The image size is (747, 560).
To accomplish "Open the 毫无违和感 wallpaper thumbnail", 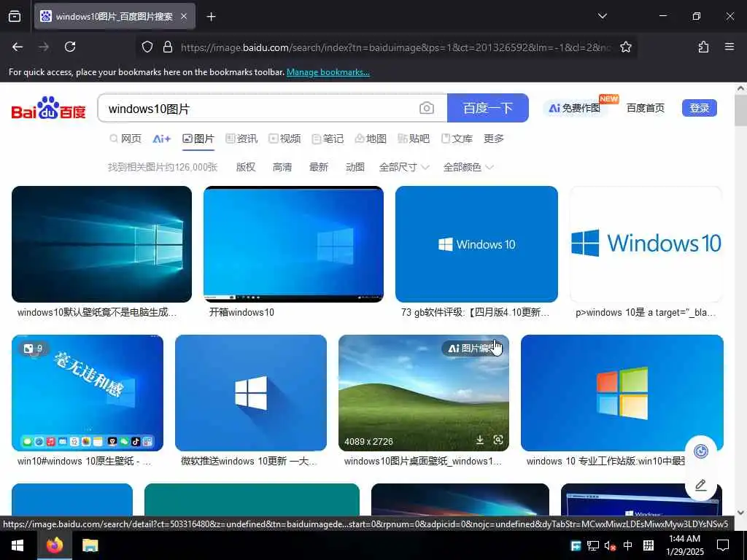I will tap(88, 393).
